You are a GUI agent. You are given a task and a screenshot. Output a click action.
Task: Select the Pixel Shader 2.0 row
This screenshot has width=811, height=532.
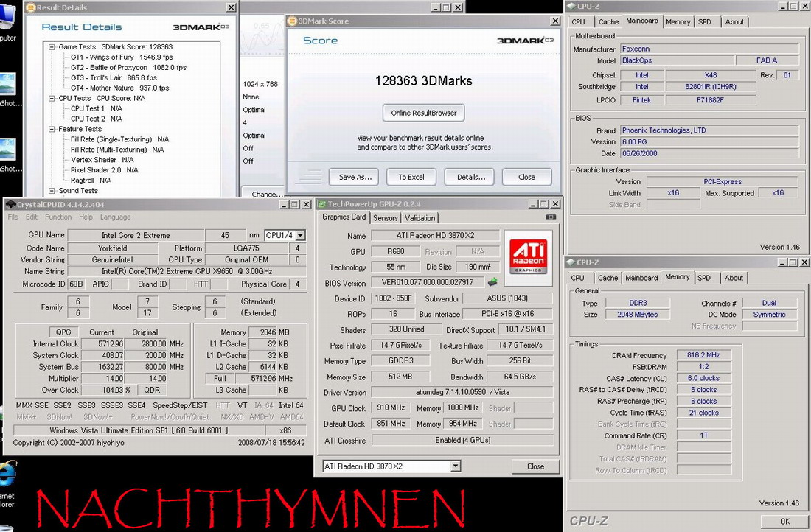pos(105,169)
